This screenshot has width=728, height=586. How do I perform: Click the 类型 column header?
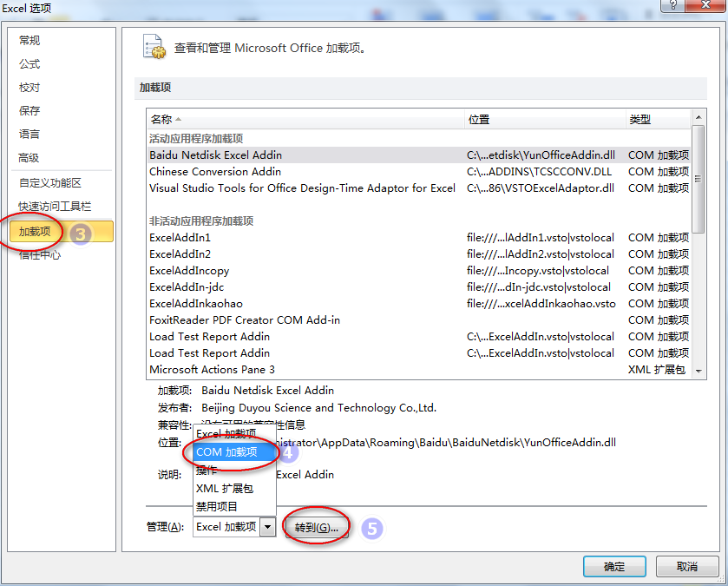[x=657, y=120]
